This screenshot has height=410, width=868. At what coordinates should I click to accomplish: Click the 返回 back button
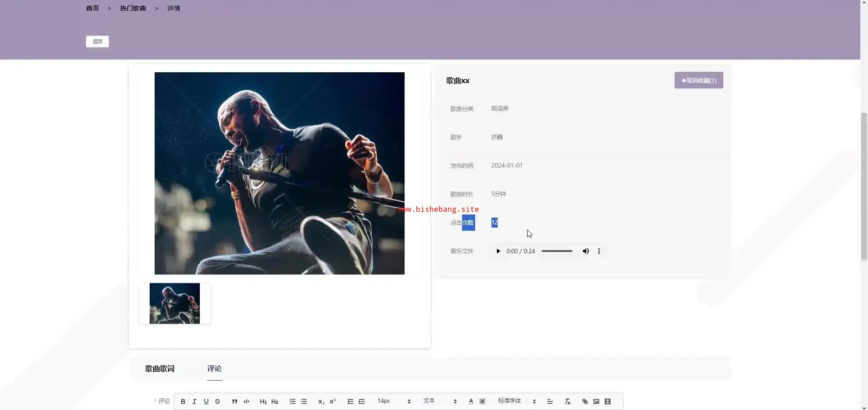[97, 42]
